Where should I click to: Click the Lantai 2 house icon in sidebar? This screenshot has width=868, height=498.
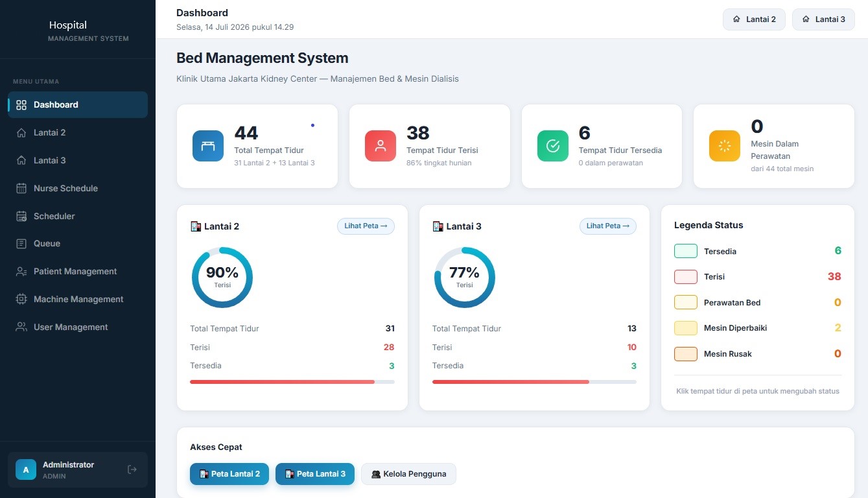tap(21, 133)
